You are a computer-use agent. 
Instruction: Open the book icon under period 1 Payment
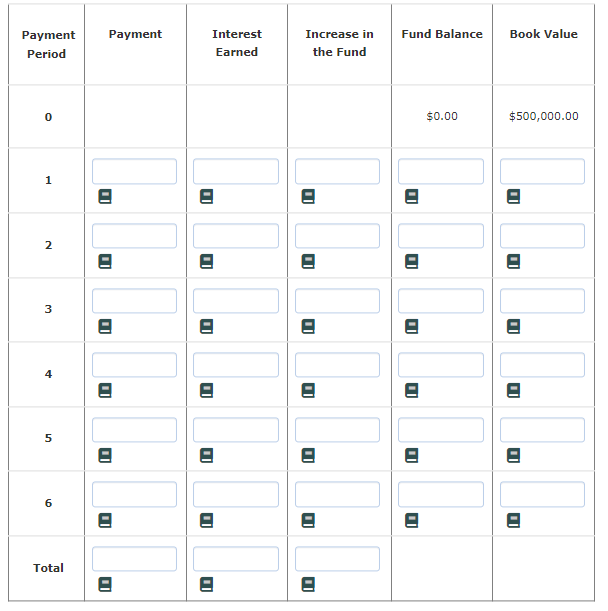[105, 196]
